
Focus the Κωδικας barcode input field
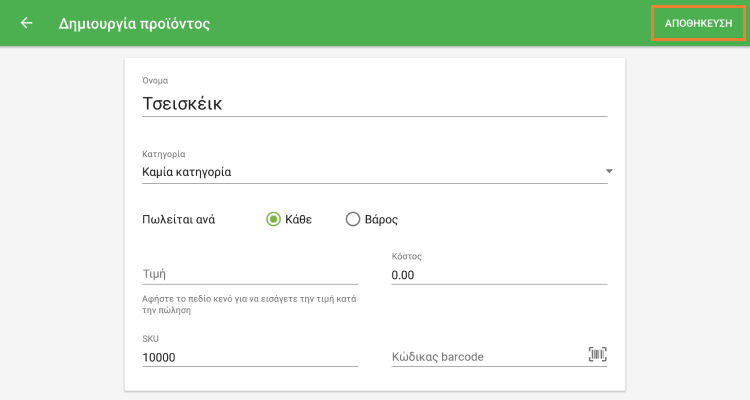pos(485,357)
